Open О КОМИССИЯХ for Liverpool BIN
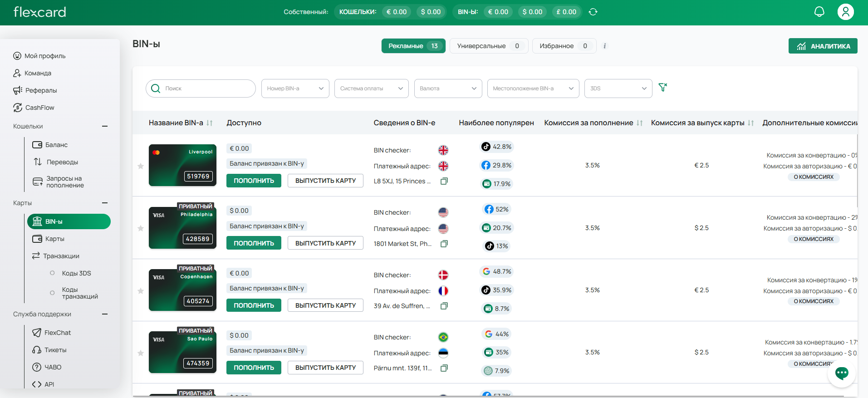868x398 pixels. pyautogui.click(x=814, y=177)
